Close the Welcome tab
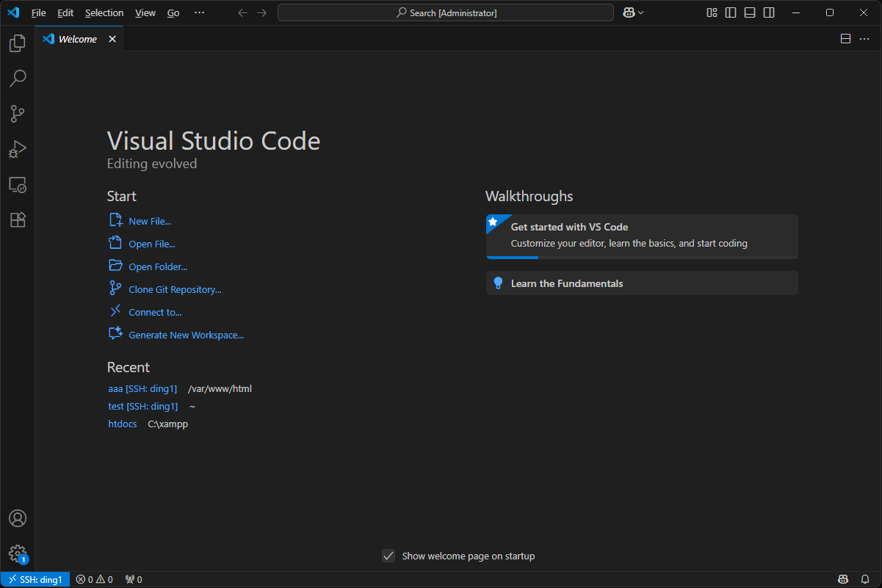 (112, 39)
